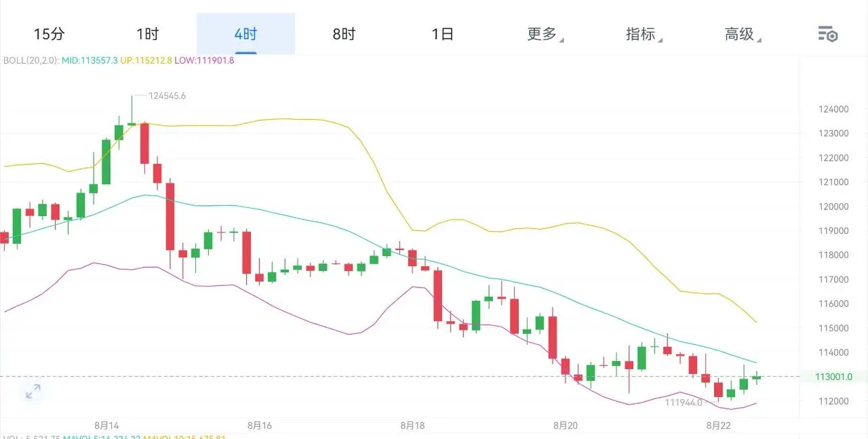Click the MID:113557.3 value label
Screen dimensions: 868x439
tap(90, 60)
